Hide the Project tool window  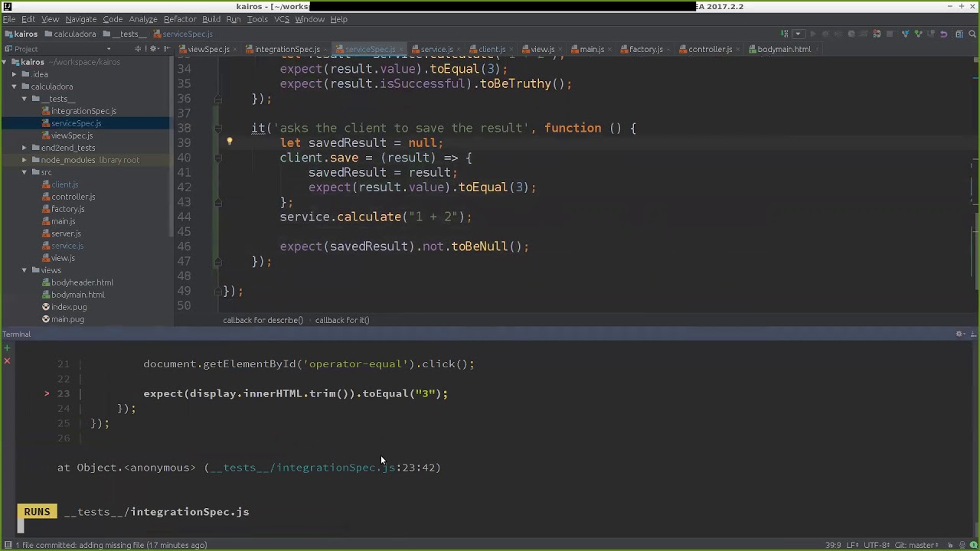[x=167, y=49]
